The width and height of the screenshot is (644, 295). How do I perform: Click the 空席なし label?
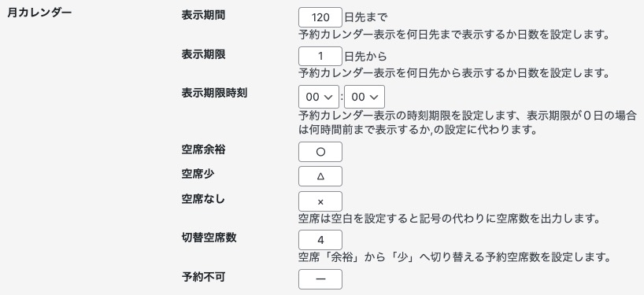pyautogui.click(x=203, y=199)
